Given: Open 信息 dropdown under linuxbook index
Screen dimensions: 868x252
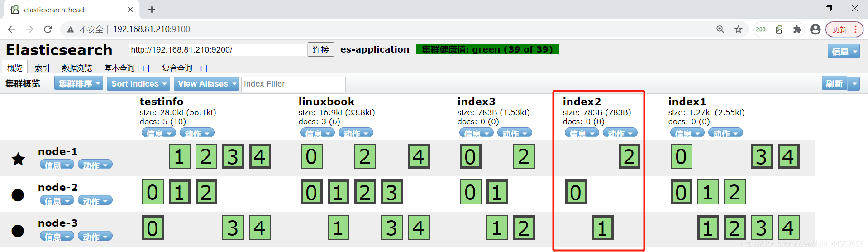Looking at the screenshot, I should click(318, 133).
